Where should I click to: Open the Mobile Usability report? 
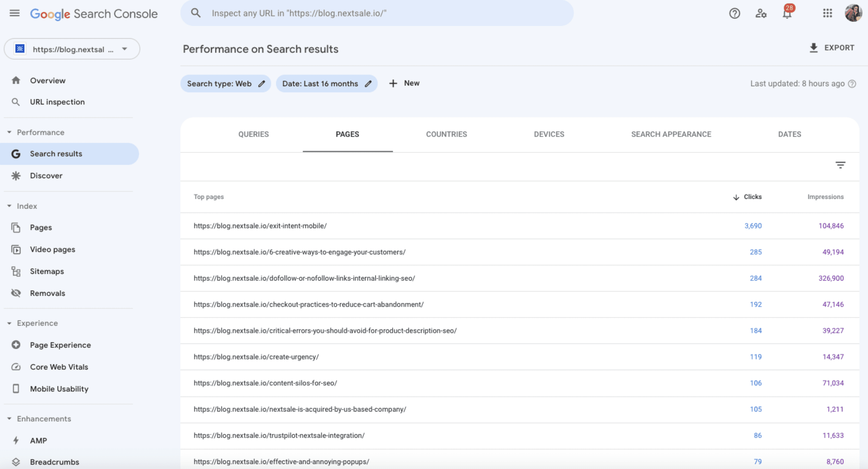tap(59, 389)
